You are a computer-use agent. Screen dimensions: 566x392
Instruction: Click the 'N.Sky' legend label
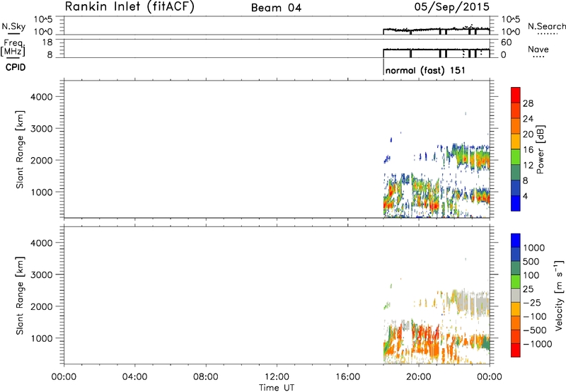click(x=13, y=26)
